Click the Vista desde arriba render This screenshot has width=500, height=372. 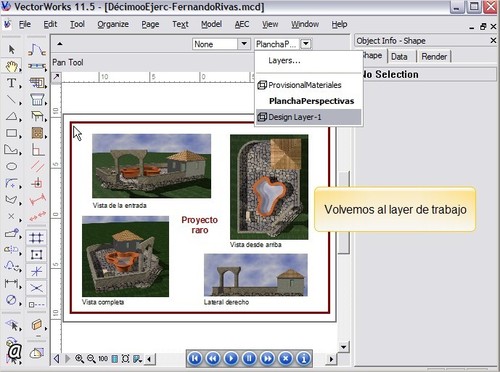269,187
